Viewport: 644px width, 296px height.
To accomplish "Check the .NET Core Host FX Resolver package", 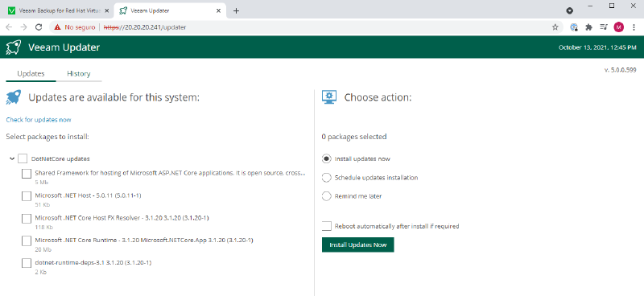I will pyautogui.click(x=27, y=219).
